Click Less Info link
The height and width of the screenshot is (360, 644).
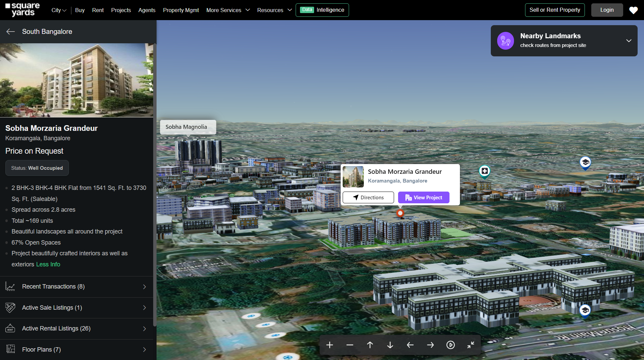click(48, 264)
